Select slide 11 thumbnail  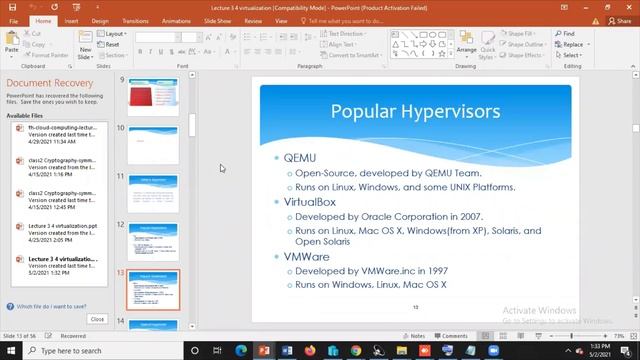point(153,193)
